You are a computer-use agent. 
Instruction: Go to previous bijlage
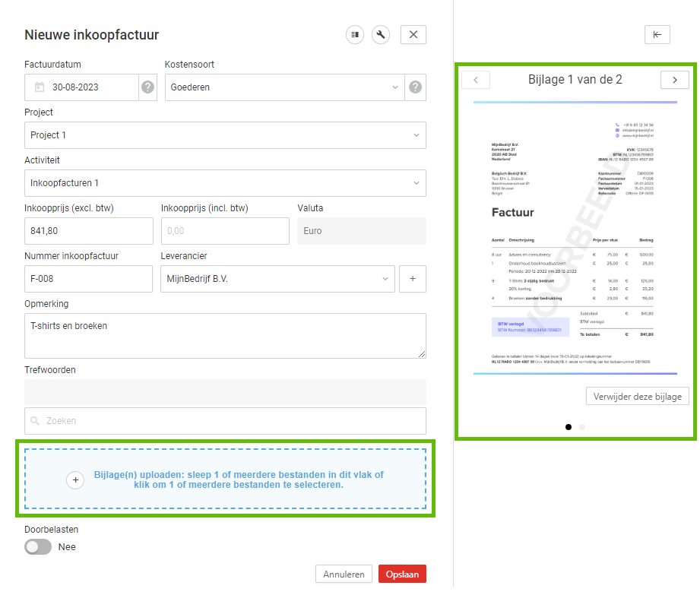coord(476,80)
